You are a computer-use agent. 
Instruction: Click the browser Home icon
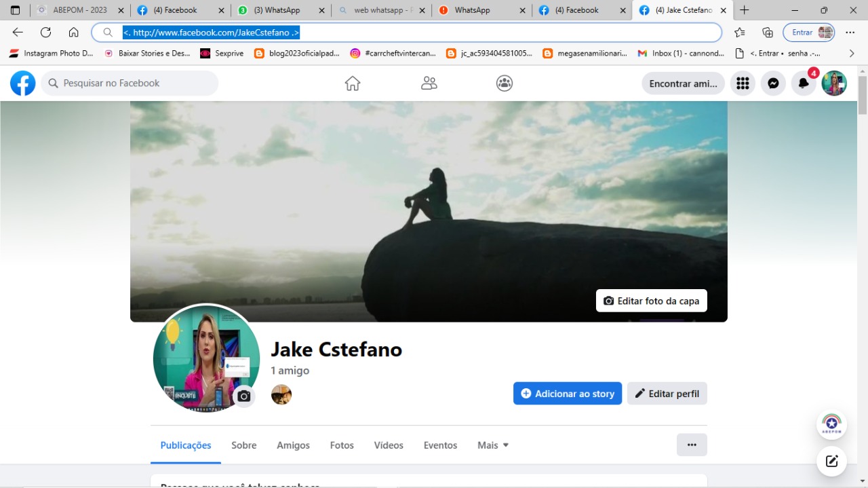pyautogui.click(x=74, y=33)
